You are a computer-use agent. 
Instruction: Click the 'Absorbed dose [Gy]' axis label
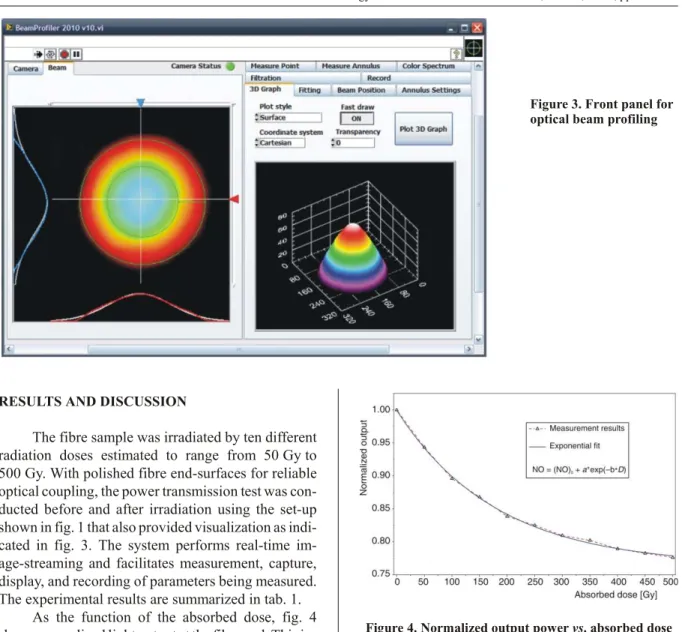[x=615, y=595]
